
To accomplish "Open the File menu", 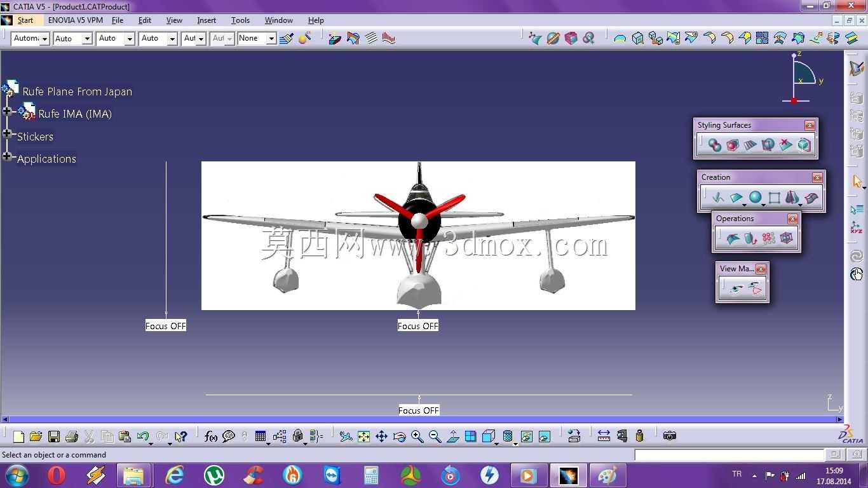I will tap(118, 20).
